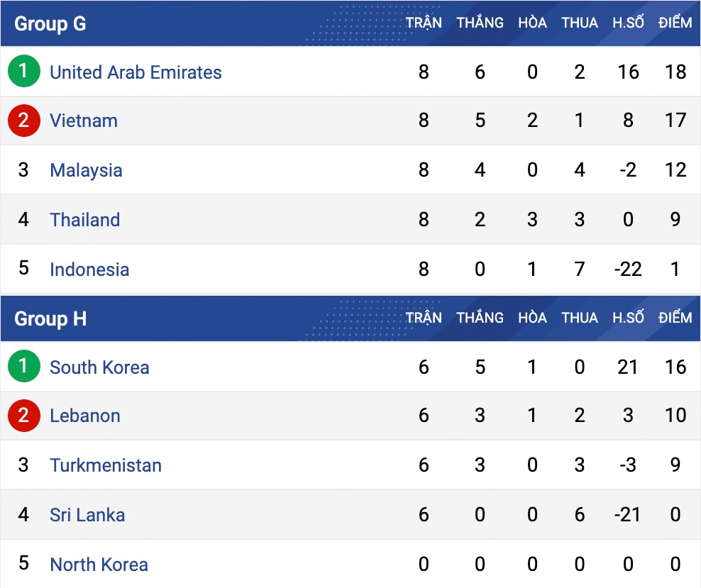Select Malaysia in the Group G table
Screen dimensions: 701x588
coord(86,170)
